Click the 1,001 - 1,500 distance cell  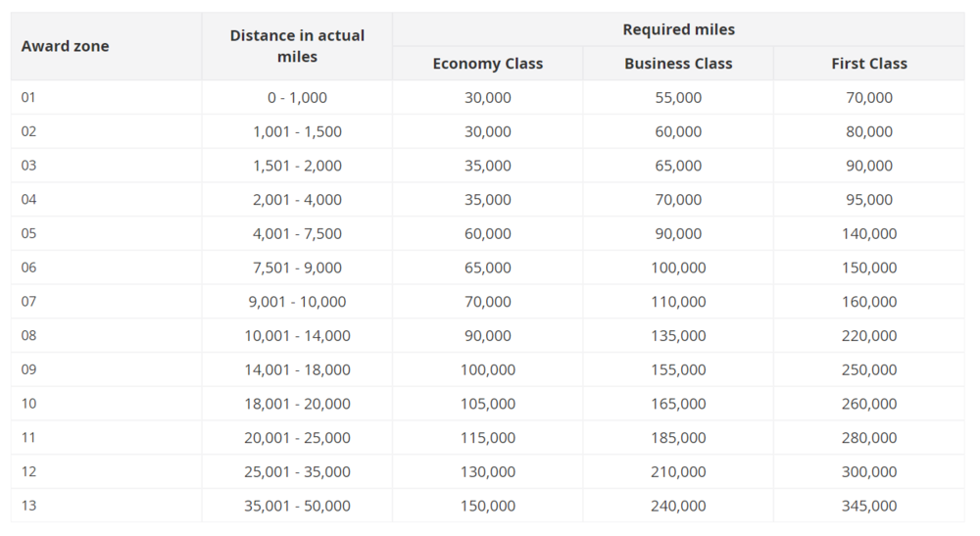(297, 131)
